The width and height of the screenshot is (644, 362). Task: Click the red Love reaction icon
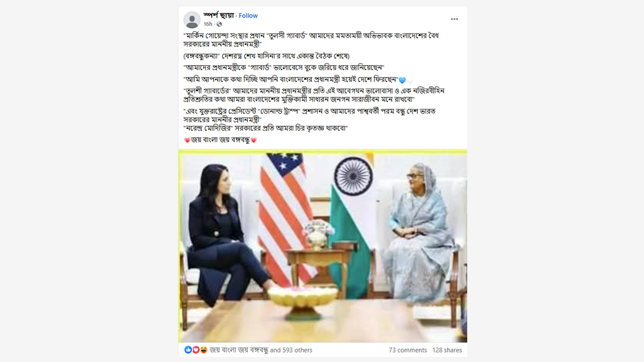pos(196,349)
